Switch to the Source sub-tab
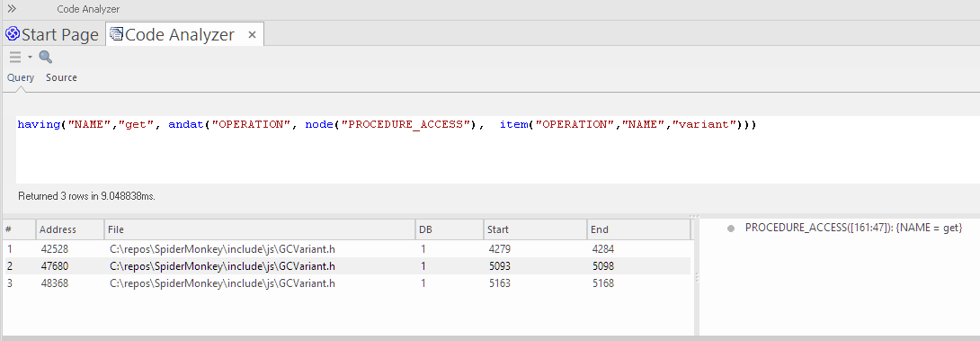Image resolution: width=980 pixels, height=341 pixels. click(61, 77)
